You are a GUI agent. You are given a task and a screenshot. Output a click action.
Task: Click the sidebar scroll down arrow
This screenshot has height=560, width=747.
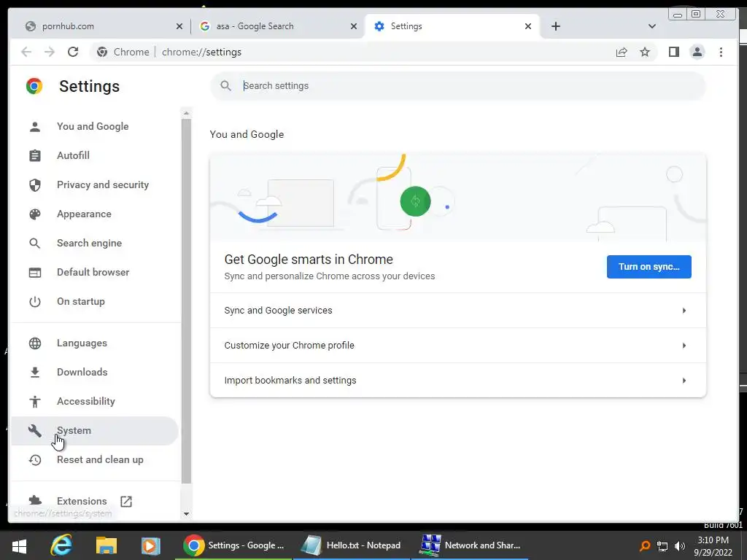[x=186, y=514]
